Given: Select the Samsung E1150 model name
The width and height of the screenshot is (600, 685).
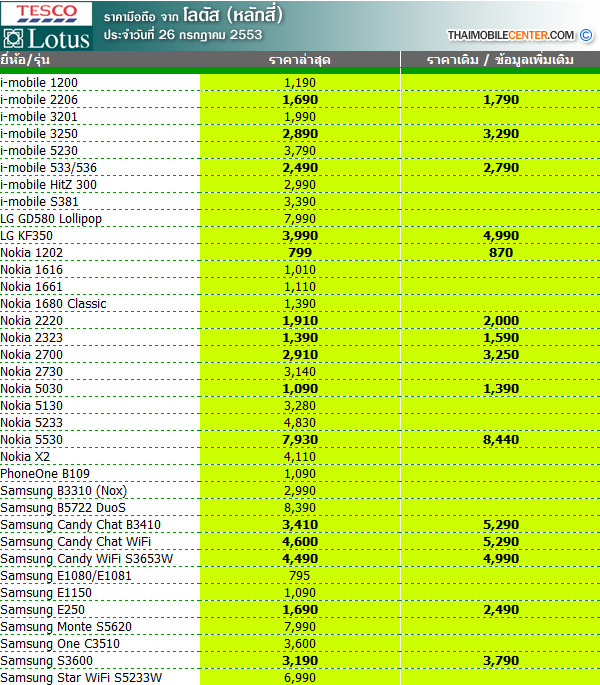Looking at the screenshot, I should 46,594.
